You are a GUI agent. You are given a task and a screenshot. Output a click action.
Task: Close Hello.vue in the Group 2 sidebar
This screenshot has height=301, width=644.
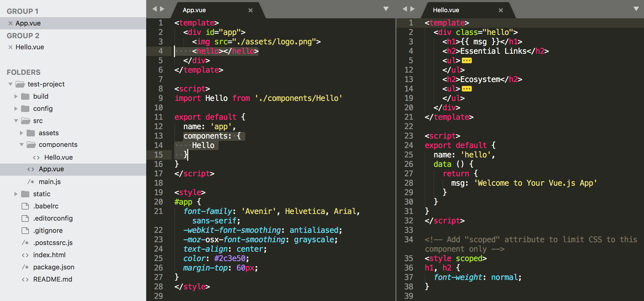coord(11,47)
